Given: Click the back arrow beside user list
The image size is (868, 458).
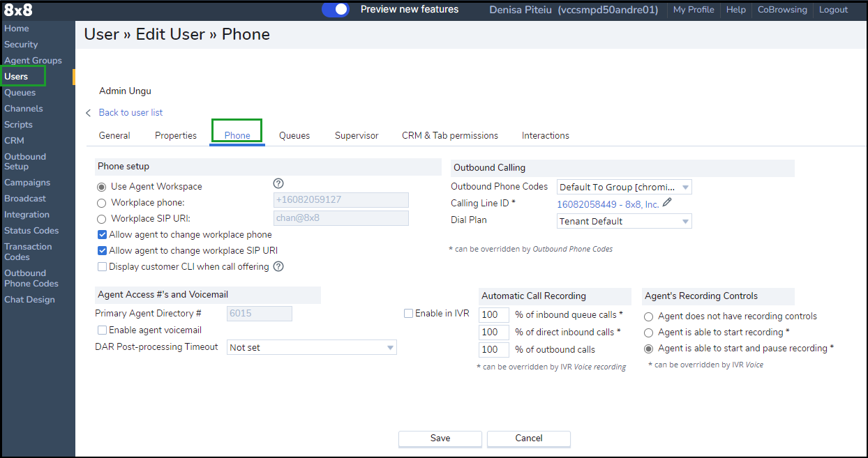Looking at the screenshot, I should (x=89, y=113).
